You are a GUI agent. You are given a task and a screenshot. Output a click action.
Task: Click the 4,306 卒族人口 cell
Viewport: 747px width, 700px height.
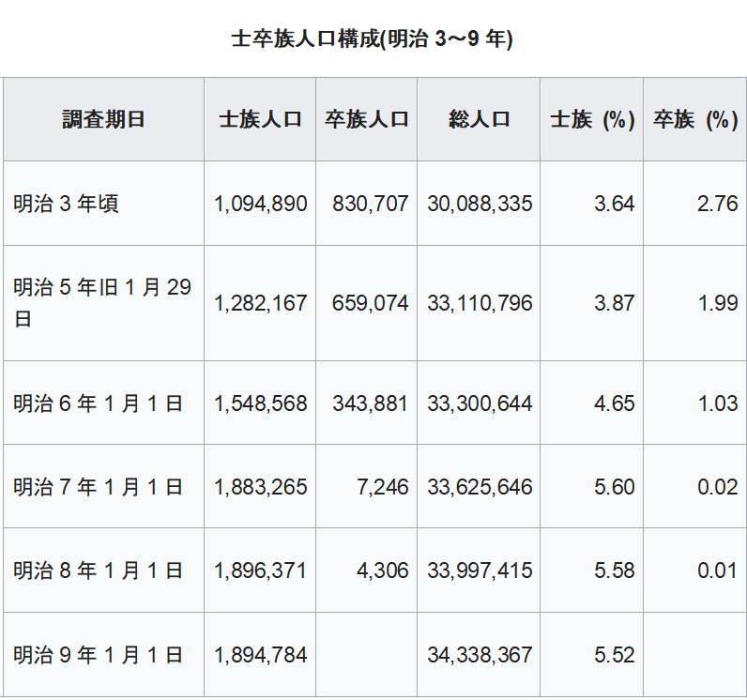(380, 571)
